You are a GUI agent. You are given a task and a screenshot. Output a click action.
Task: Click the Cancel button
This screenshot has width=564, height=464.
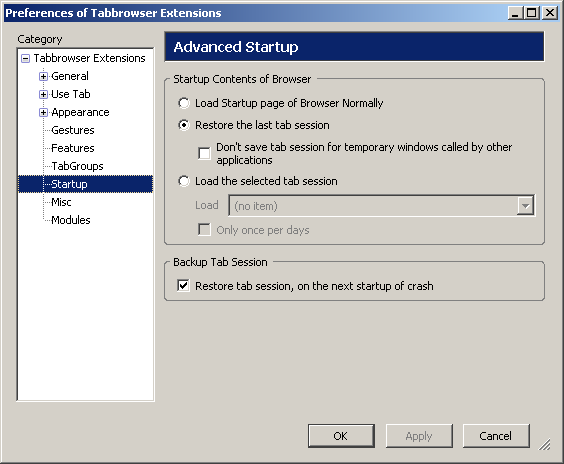click(496, 436)
